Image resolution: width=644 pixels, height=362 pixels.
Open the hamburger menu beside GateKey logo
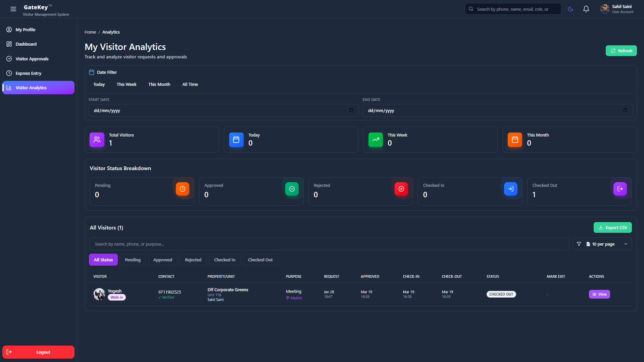click(13, 9)
